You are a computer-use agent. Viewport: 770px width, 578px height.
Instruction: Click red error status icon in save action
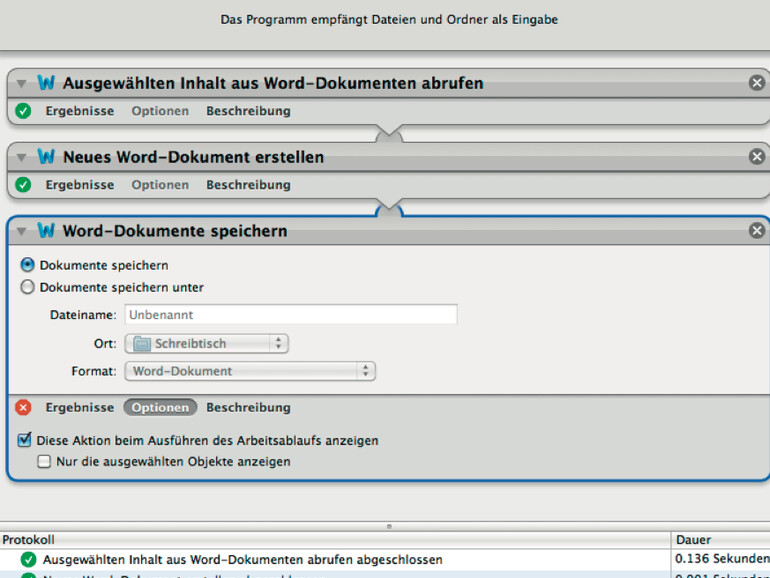coord(24,407)
